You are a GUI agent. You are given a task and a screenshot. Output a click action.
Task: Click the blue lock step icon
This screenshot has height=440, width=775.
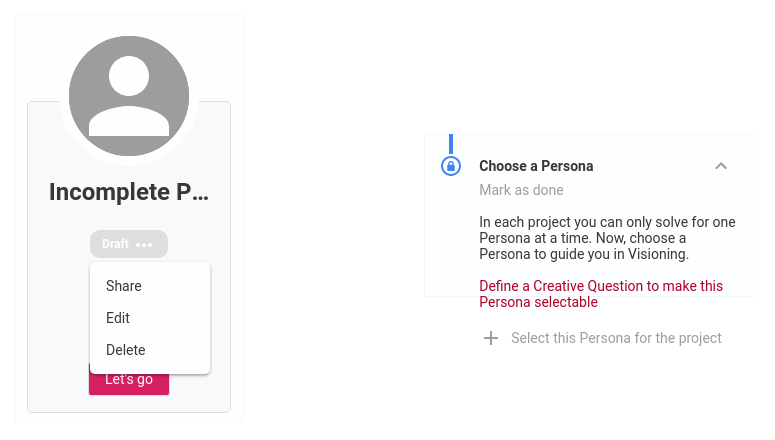coord(451,166)
